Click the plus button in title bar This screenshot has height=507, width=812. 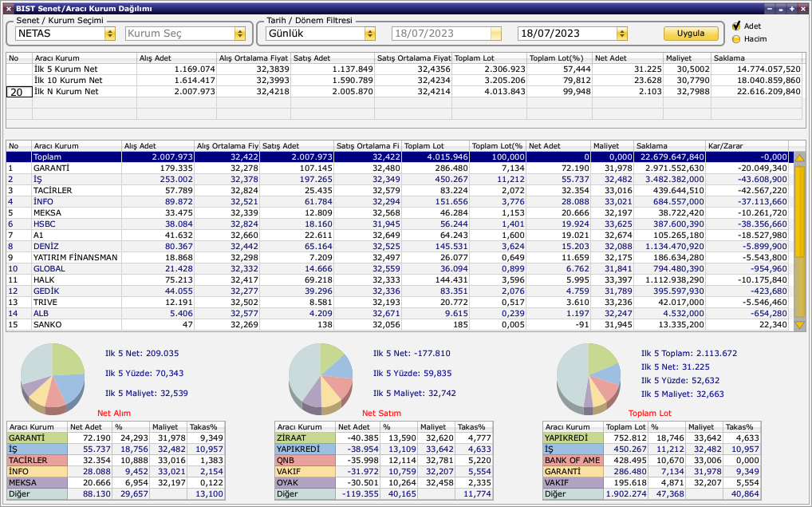[x=791, y=9]
